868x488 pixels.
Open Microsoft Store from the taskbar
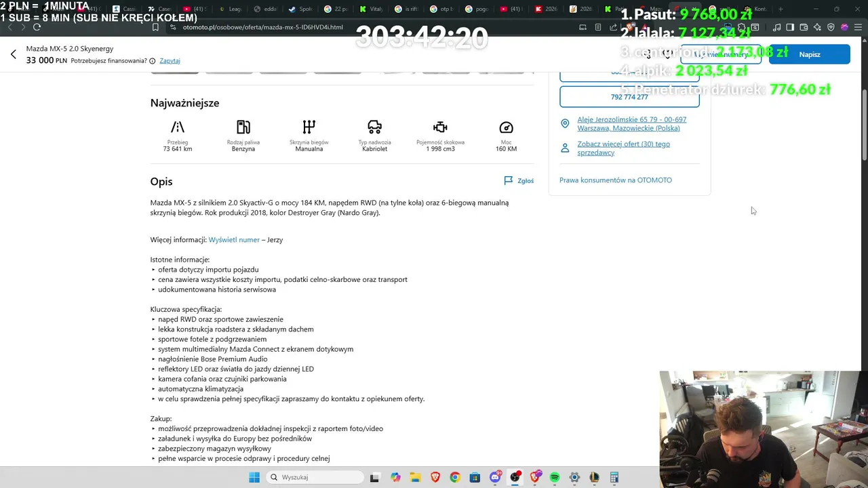(x=475, y=477)
